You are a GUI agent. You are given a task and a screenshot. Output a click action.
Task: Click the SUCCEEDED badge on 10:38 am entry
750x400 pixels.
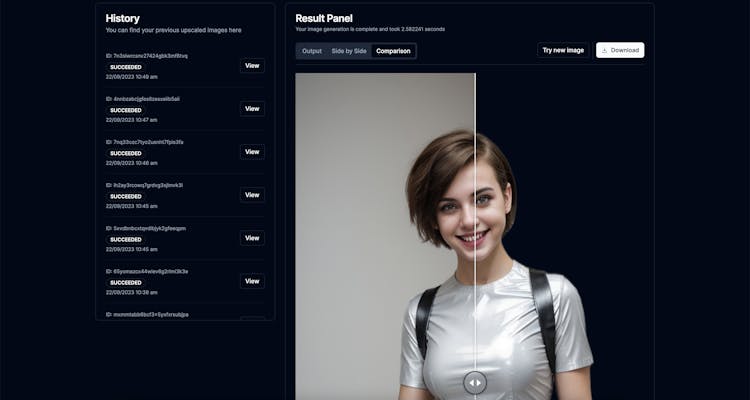(125, 282)
